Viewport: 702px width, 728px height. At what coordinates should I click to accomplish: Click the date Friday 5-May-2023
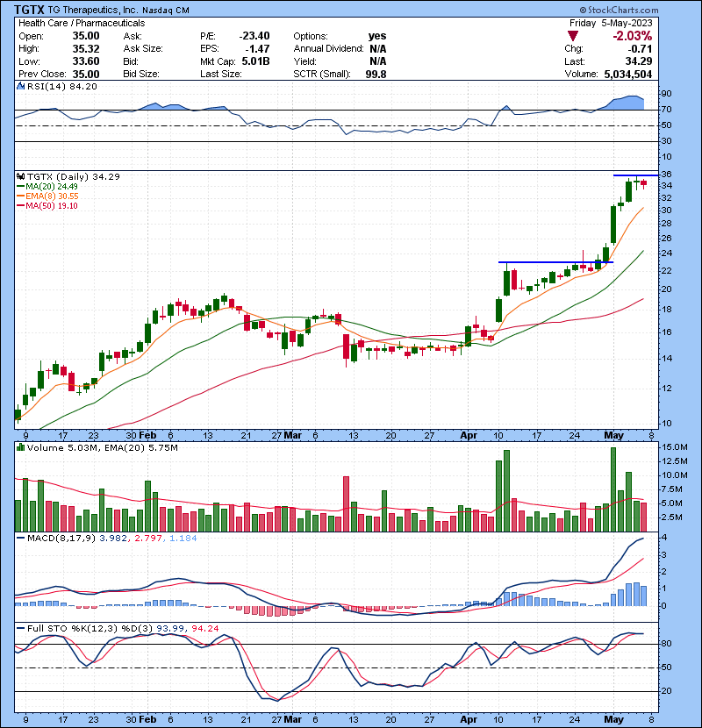pos(611,23)
